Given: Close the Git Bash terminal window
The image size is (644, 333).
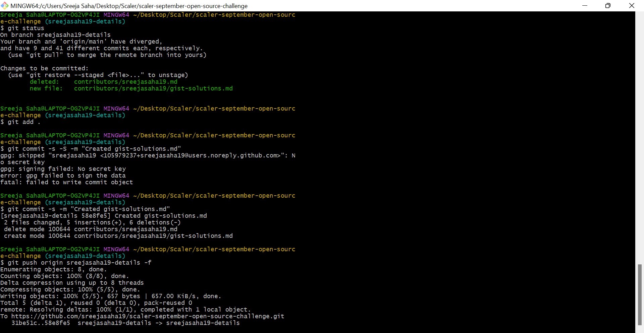Looking at the screenshot, I should pyautogui.click(x=632, y=6).
